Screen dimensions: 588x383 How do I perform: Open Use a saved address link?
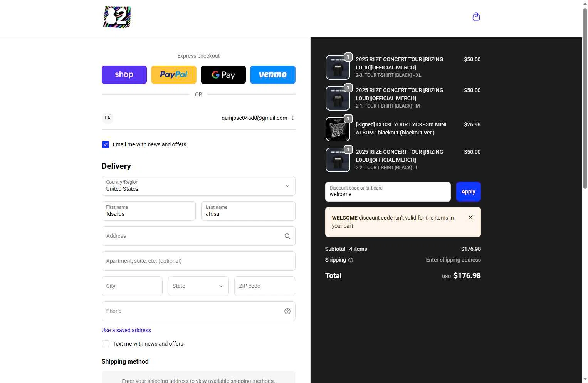(126, 330)
